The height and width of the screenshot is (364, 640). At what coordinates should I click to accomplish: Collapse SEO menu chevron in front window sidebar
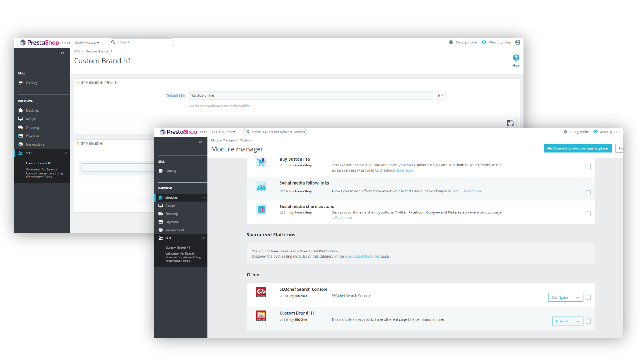pyautogui.click(x=203, y=238)
